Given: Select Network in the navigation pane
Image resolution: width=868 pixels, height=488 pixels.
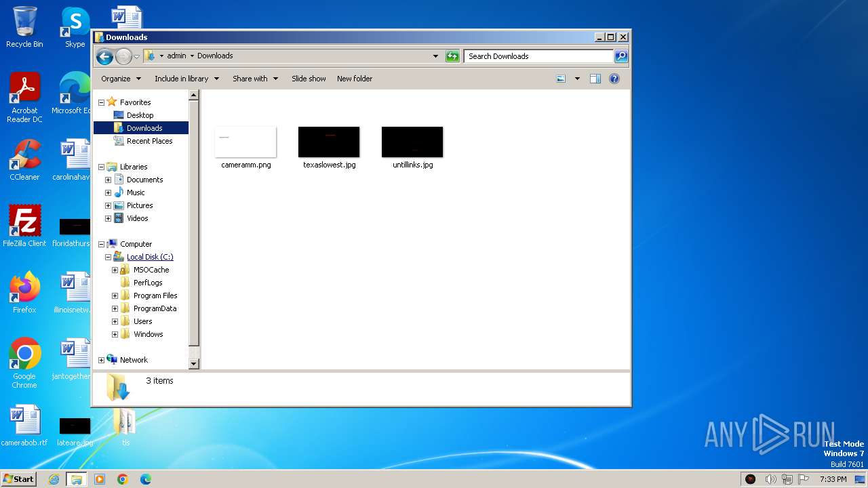Looking at the screenshot, I should coord(134,360).
